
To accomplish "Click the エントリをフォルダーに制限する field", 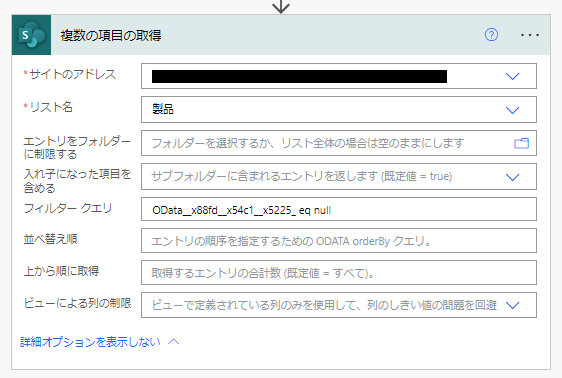I will pyautogui.click(x=339, y=143).
